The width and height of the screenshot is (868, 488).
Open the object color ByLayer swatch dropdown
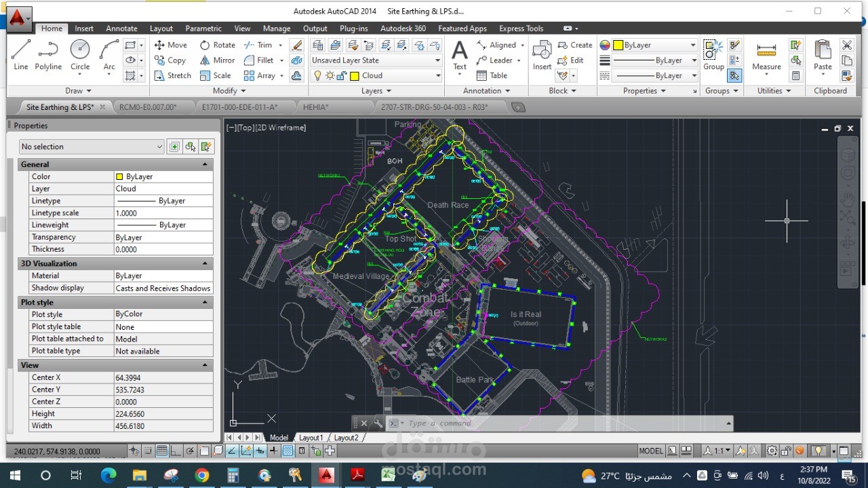[x=655, y=45]
